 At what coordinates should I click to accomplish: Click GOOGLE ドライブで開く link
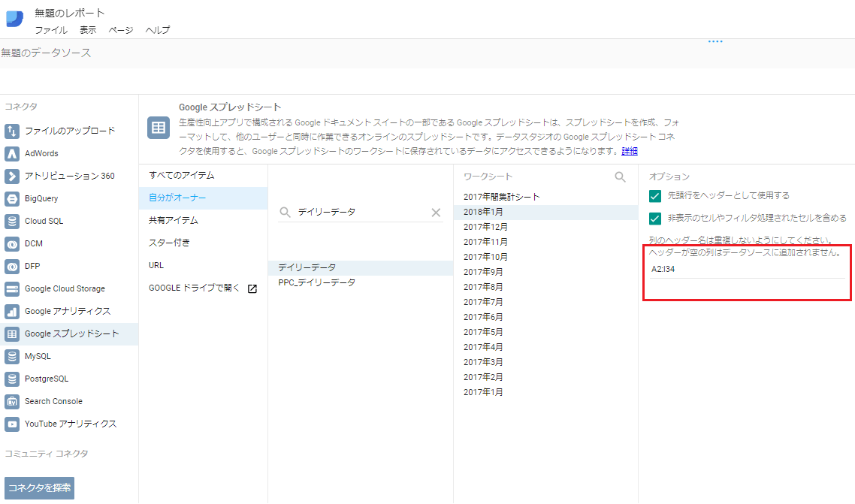(x=194, y=288)
